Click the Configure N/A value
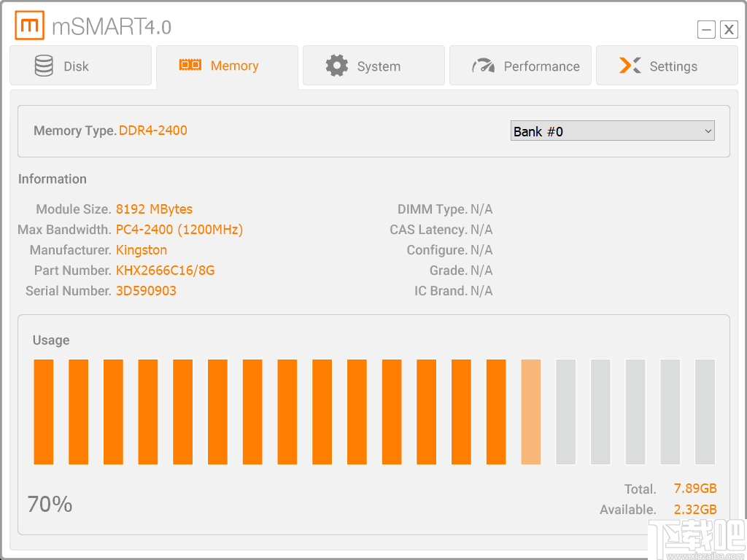 pos(481,250)
